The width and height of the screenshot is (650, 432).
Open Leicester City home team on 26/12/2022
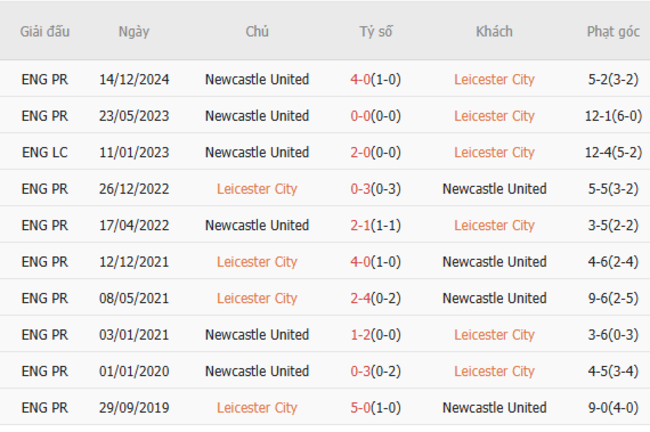(x=257, y=189)
